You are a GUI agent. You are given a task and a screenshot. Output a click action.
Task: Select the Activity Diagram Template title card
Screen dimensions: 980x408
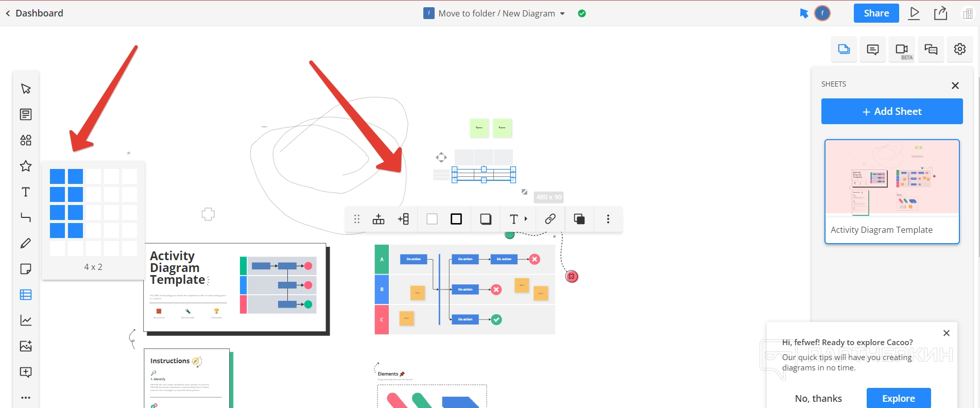click(236, 288)
